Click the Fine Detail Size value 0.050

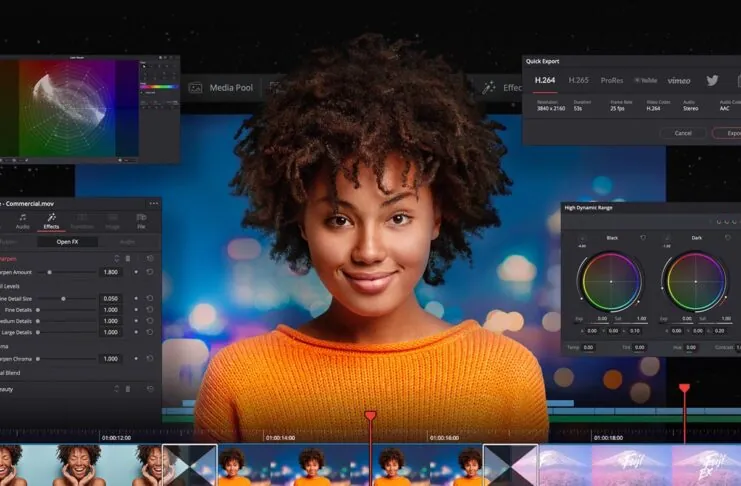point(111,299)
